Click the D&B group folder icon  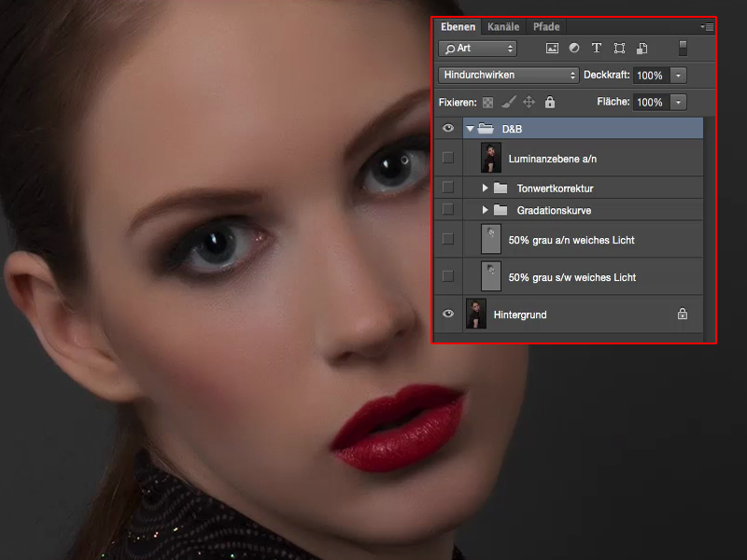click(486, 128)
